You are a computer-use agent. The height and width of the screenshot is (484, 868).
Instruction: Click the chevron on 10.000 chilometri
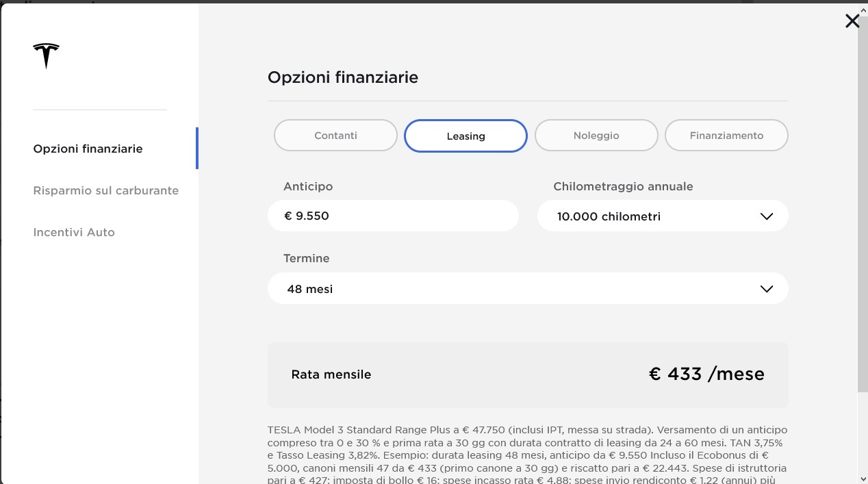pyautogui.click(x=767, y=216)
